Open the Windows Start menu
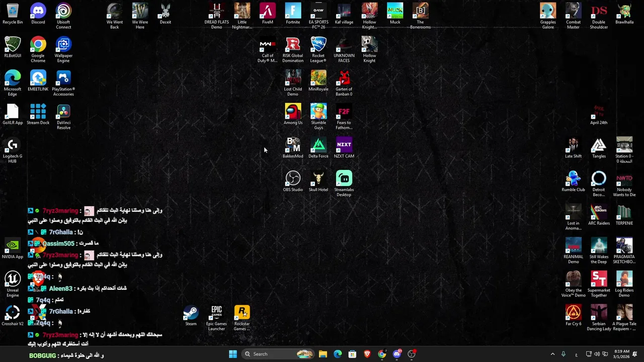The width and height of the screenshot is (644, 362). click(233, 354)
